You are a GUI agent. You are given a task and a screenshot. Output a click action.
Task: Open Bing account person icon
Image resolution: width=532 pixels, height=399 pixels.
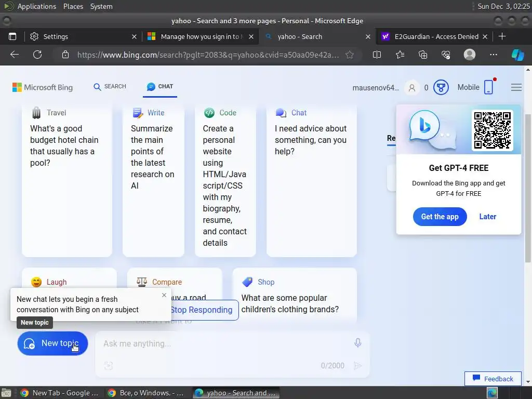click(x=412, y=88)
